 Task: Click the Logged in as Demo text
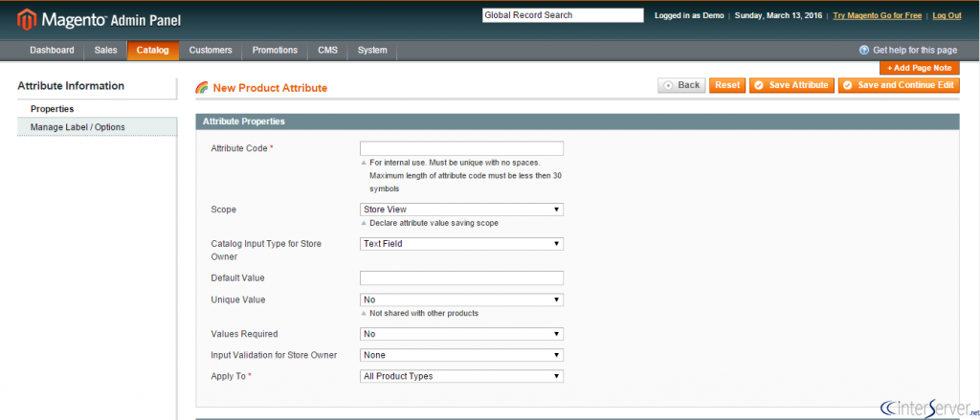point(689,15)
